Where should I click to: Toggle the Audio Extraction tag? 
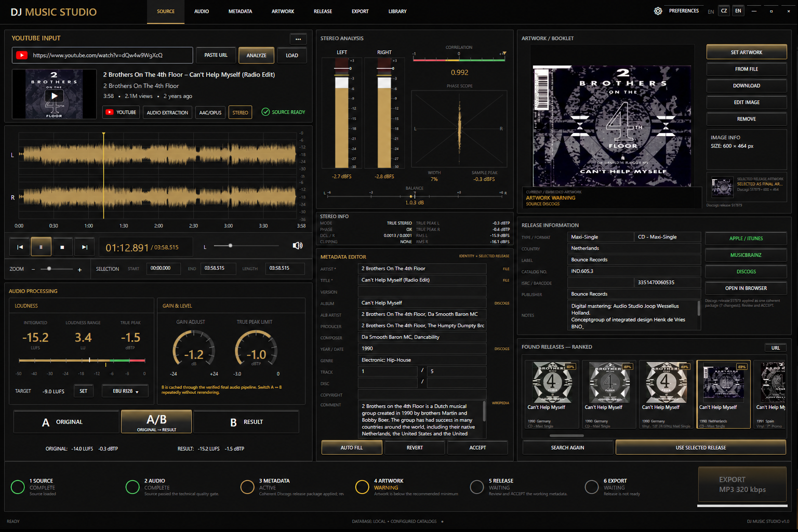[167, 112]
